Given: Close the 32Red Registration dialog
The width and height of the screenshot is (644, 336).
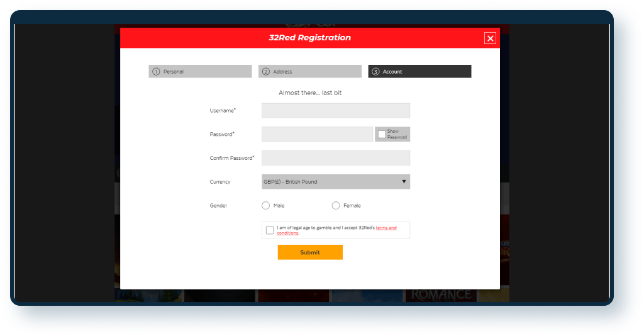Looking at the screenshot, I should [490, 38].
